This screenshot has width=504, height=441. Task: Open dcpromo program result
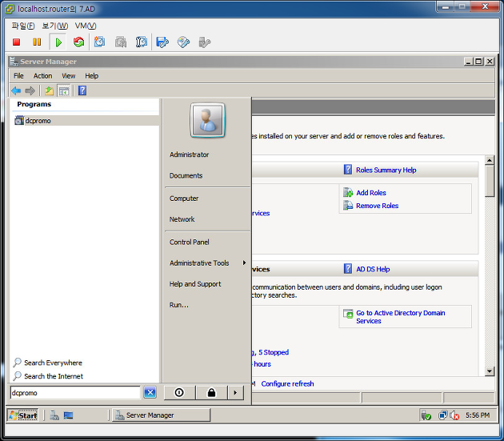tap(85, 121)
